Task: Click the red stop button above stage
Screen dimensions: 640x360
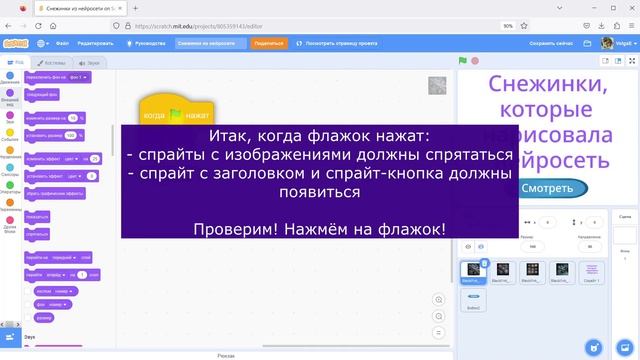Action: pyautogui.click(x=475, y=61)
